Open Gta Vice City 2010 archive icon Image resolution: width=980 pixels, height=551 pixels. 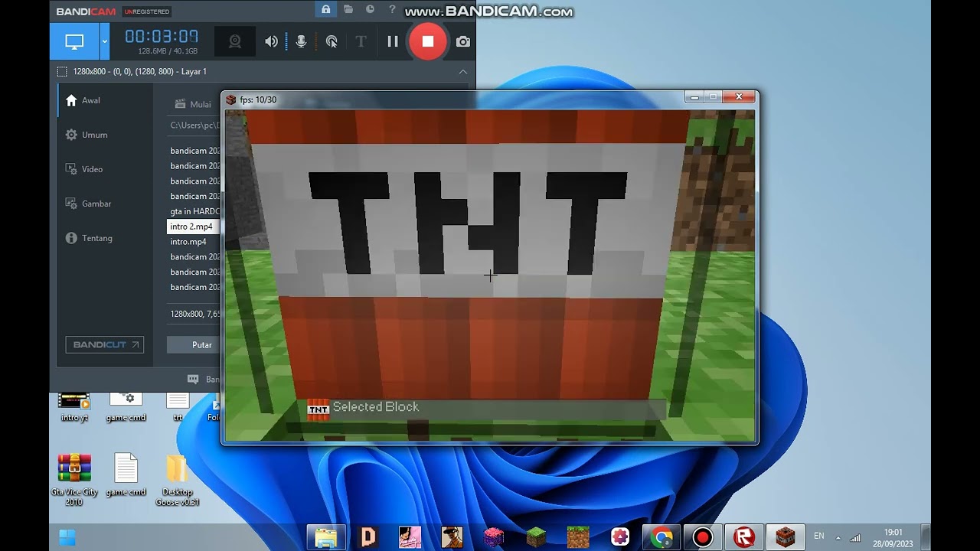pyautogui.click(x=74, y=479)
